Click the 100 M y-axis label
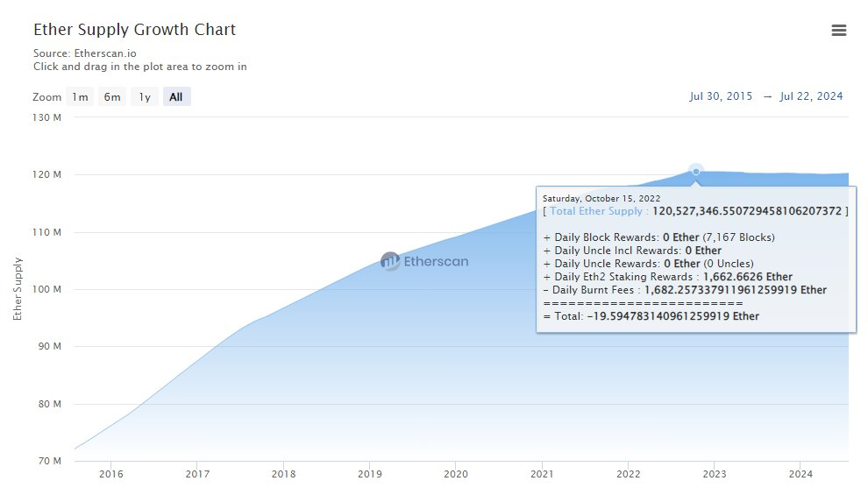Screen dimensions: 868x495 click(45, 289)
